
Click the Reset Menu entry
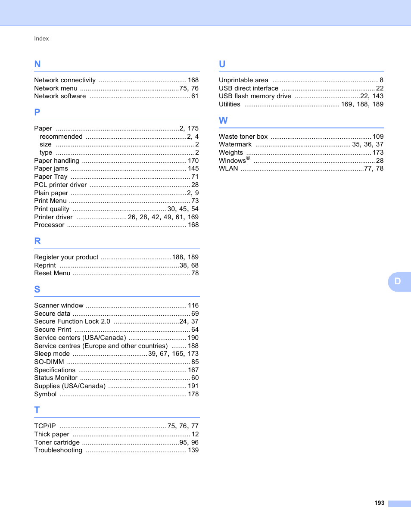point(116,273)
